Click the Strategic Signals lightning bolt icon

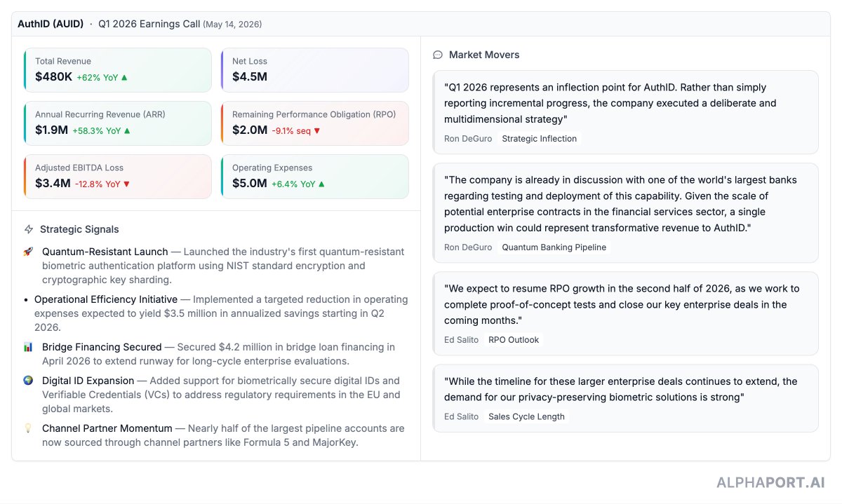click(x=29, y=229)
